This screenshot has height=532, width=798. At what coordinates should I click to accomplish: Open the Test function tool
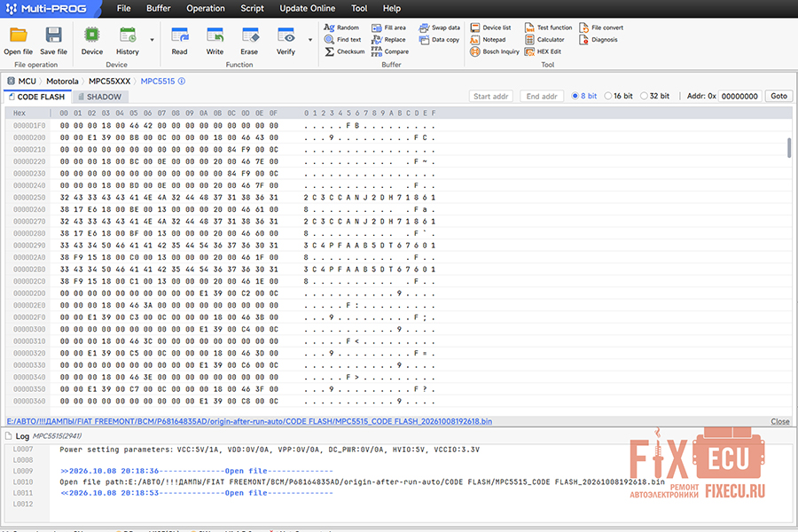pos(548,27)
